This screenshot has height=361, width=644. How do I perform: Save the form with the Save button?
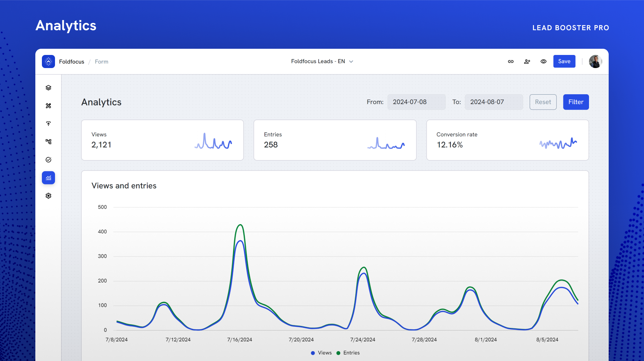click(564, 61)
